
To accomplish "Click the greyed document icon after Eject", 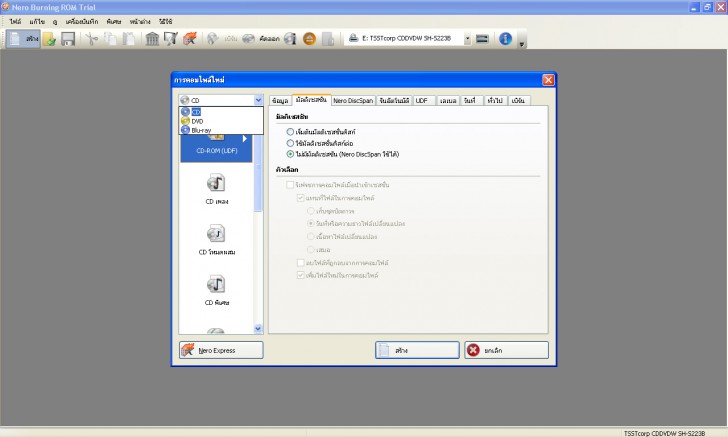I will 328,39.
